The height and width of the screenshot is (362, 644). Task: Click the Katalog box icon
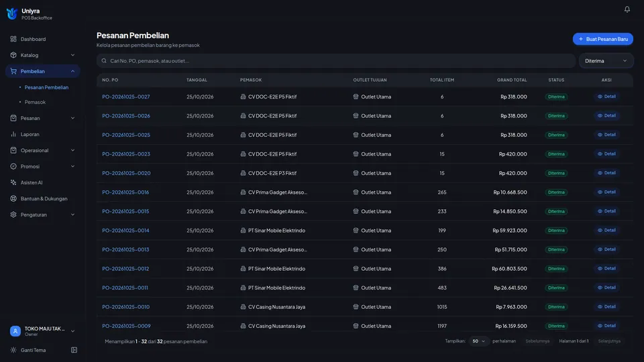click(x=13, y=55)
